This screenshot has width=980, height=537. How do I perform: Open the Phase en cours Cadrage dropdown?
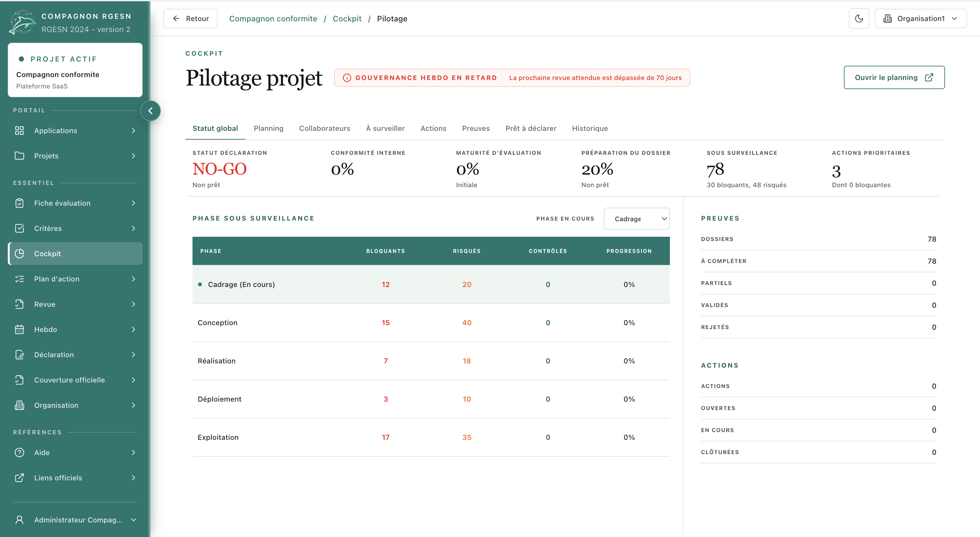(x=636, y=219)
